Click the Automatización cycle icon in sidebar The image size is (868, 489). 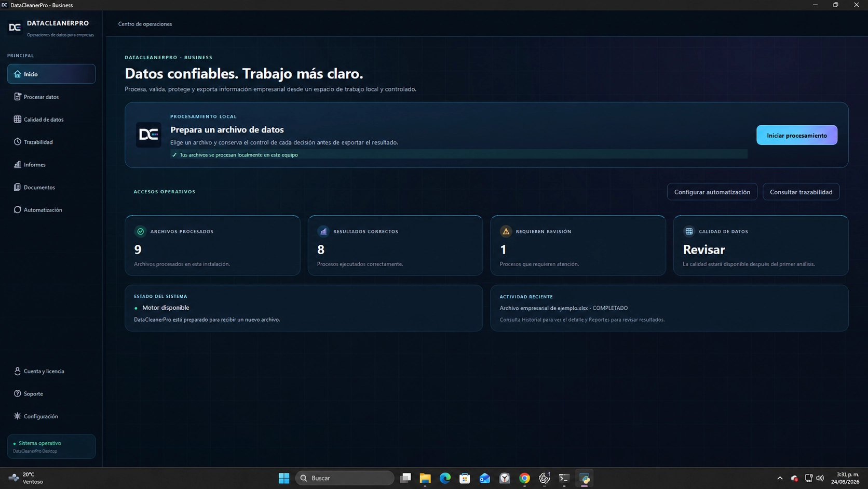point(17,210)
